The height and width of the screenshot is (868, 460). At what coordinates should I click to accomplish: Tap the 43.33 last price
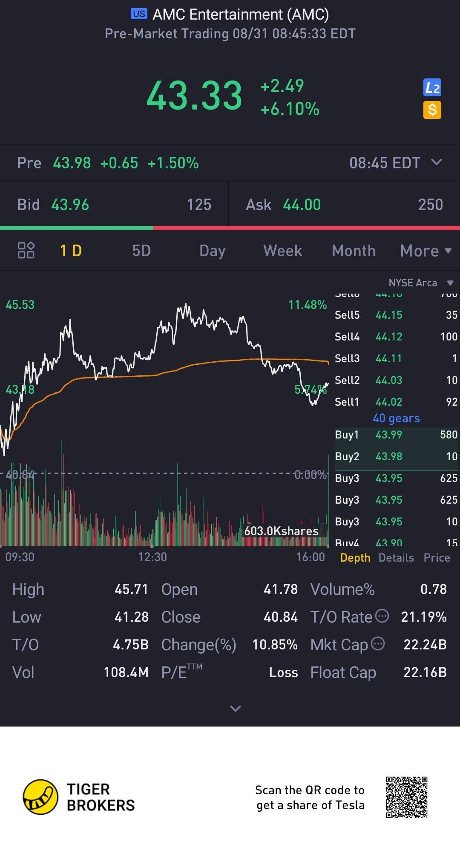point(194,96)
